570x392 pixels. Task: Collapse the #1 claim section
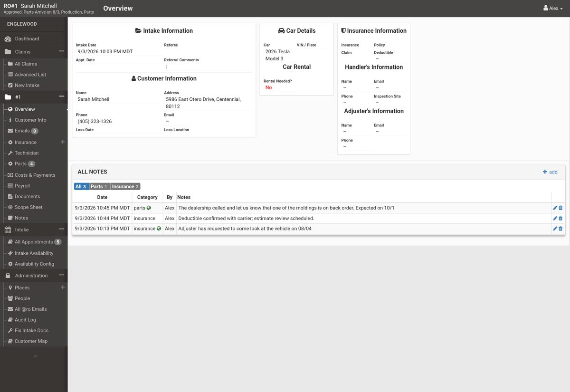pyautogui.click(x=61, y=96)
